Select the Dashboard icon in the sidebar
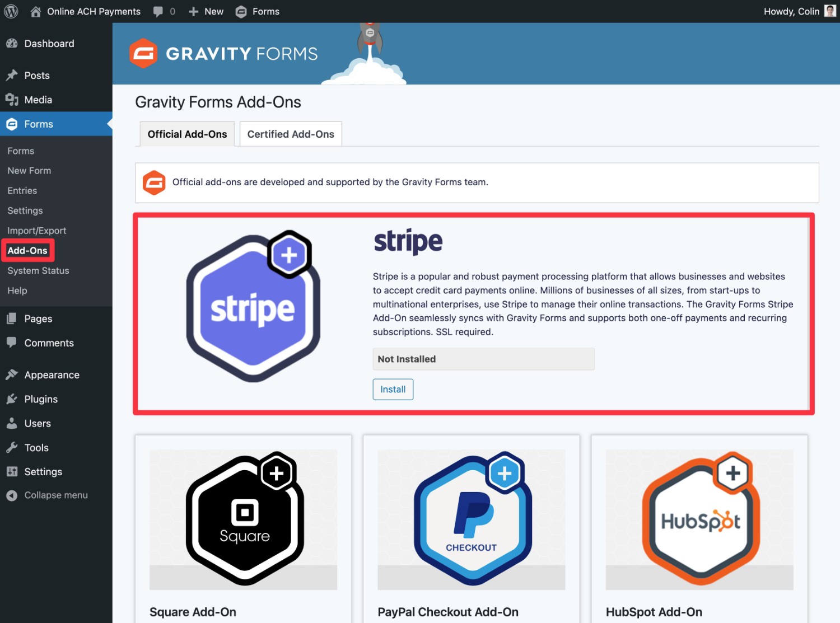840x623 pixels. (12, 43)
